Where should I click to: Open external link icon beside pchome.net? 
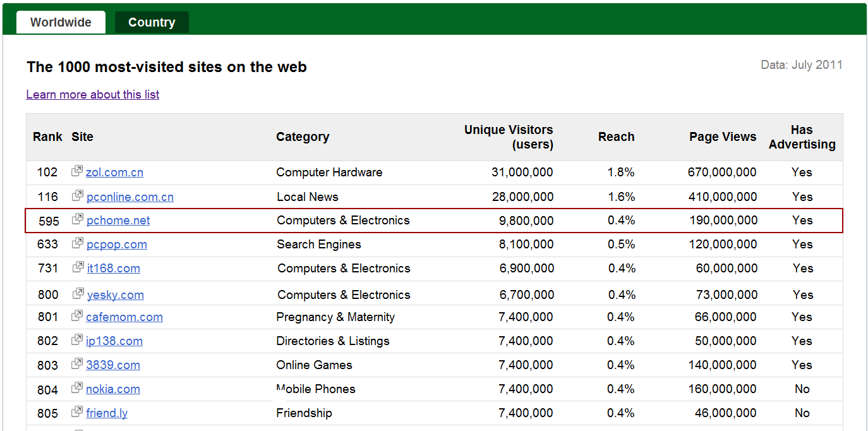tap(78, 219)
